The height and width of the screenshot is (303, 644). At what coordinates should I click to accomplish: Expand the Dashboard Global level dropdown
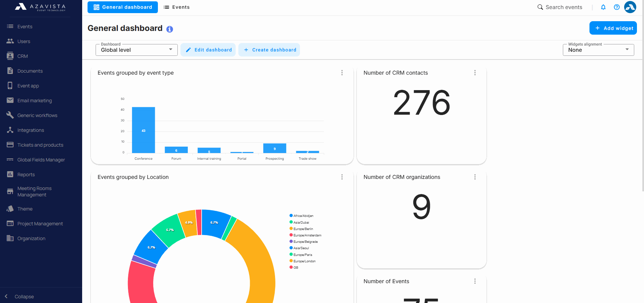coord(136,50)
